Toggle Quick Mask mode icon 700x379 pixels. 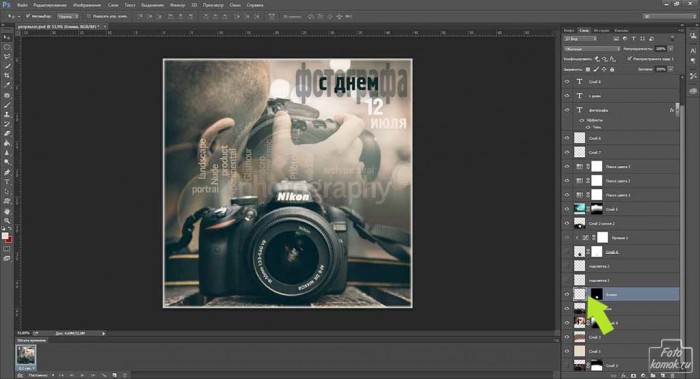coord(6,249)
